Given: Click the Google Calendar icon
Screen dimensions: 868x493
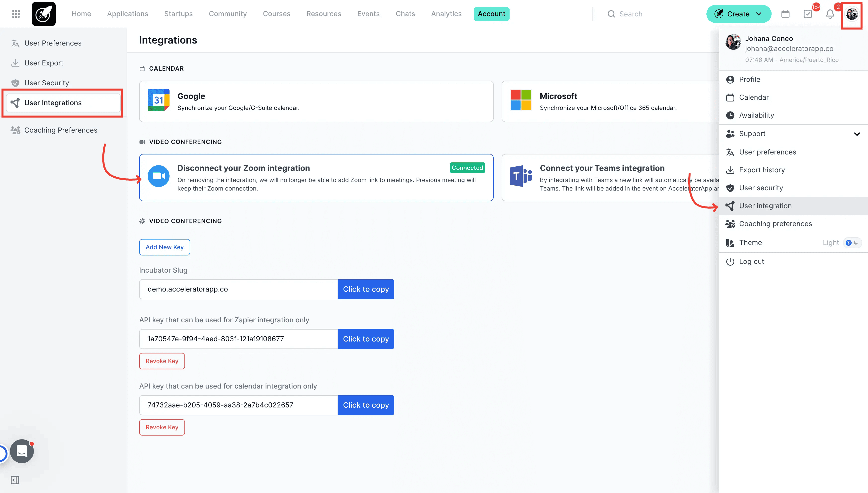Looking at the screenshot, I should 158,100.
